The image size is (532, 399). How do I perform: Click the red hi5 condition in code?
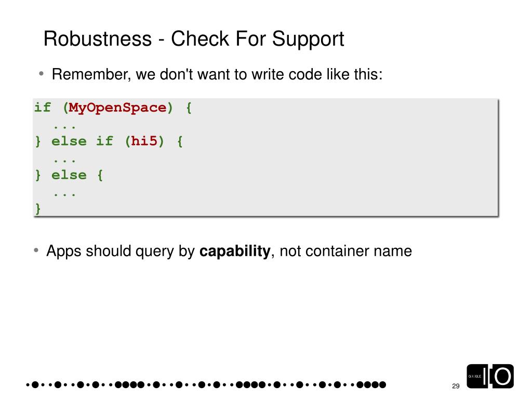click(144, 141)
